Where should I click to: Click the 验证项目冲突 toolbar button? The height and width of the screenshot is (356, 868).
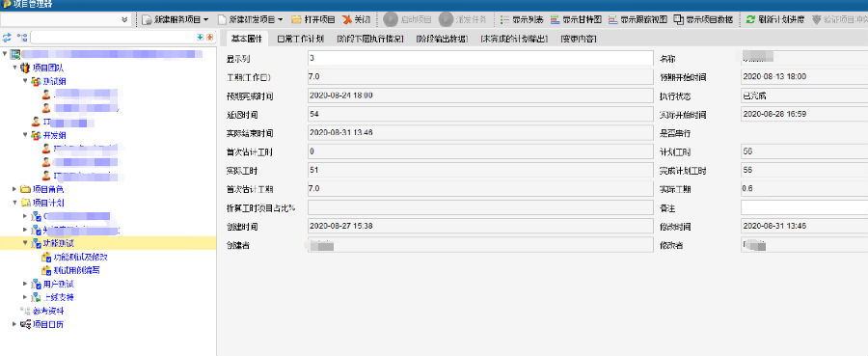point(839,19)
